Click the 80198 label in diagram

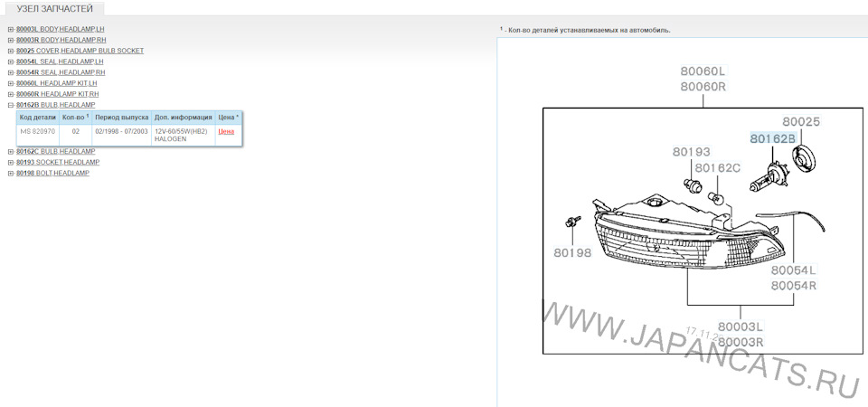click(573, 252)
